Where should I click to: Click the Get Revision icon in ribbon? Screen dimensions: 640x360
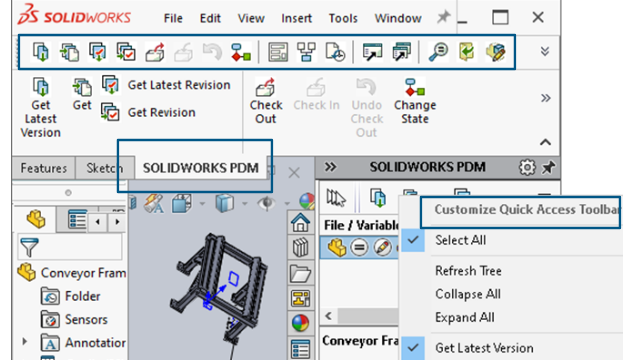coord(110,112)
